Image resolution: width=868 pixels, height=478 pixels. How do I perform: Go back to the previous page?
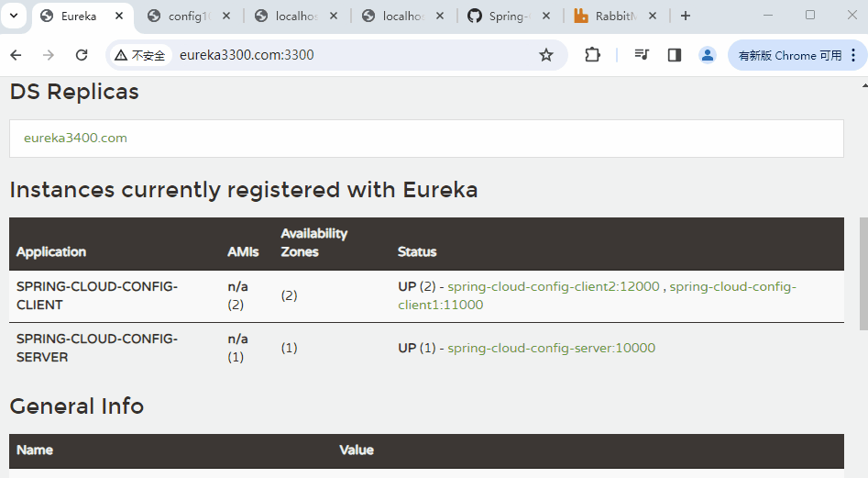coord(16,55)
